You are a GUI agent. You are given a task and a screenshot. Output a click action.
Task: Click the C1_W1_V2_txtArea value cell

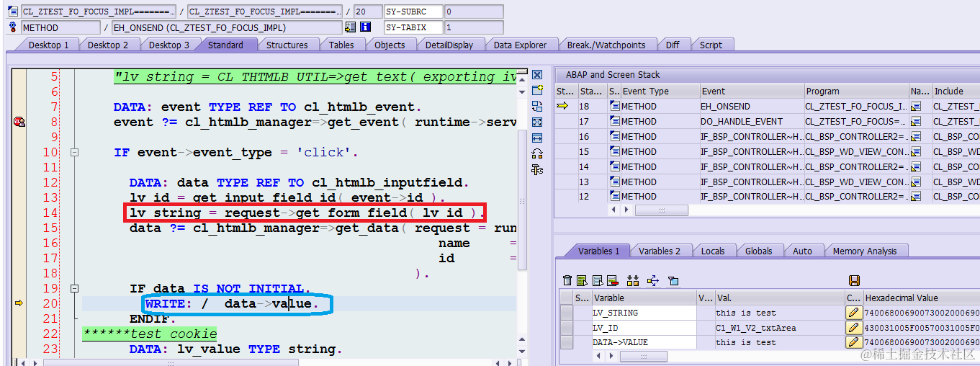(x=778, y=328)
